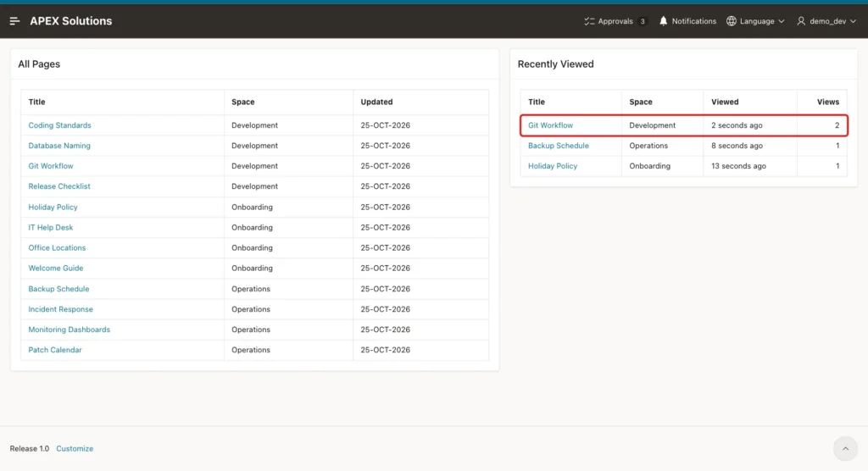Open the Release Checklist page link
868x471 pixels.
[x=59, y=186]
